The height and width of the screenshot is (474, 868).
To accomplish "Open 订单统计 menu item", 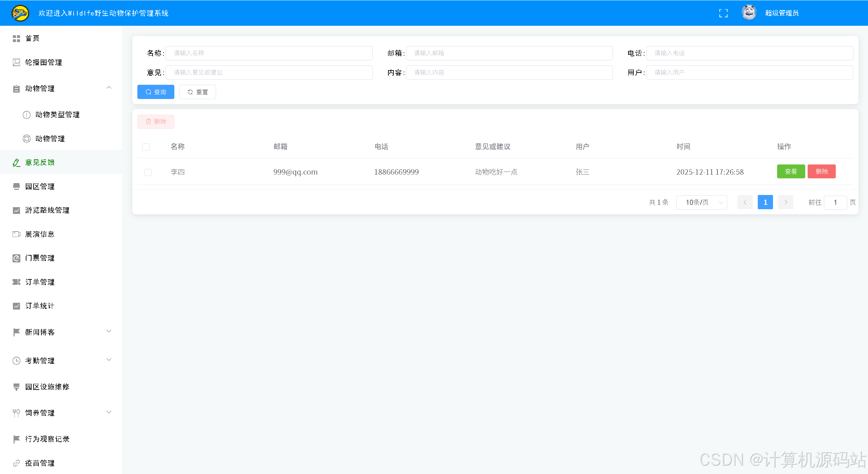I will pyautogui.click(x=61, y=306).
